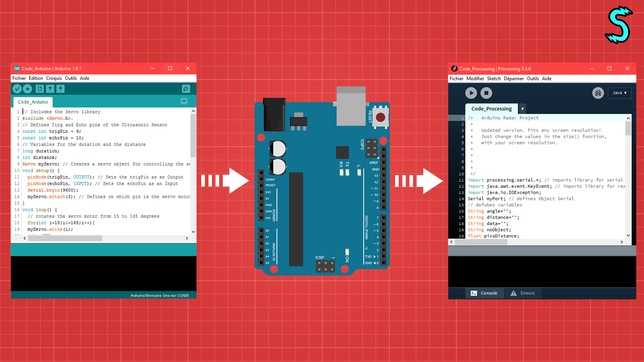This screenshot has width=644, height=362.
Task: Click line 'myServo.write(i);' in Arduino code
Action: [x=50, y=229]
